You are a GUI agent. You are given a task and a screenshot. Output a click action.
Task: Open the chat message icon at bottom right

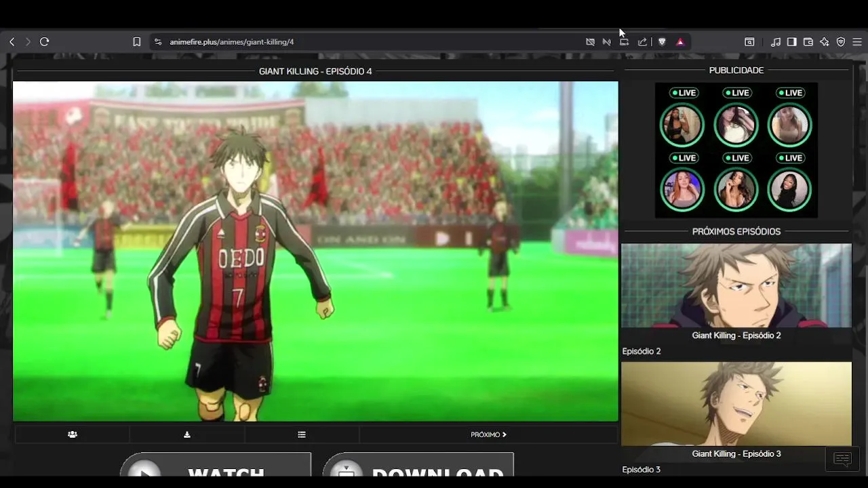(x=842, y=460)
